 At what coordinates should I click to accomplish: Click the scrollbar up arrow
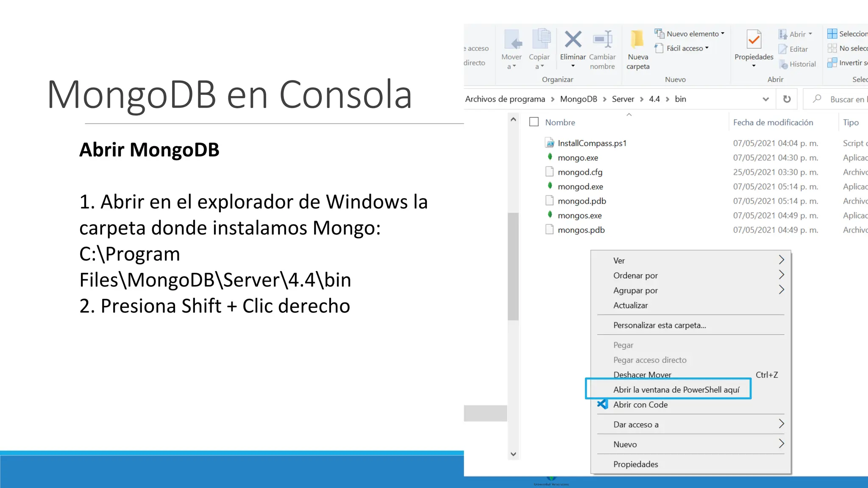pos(513,119)
